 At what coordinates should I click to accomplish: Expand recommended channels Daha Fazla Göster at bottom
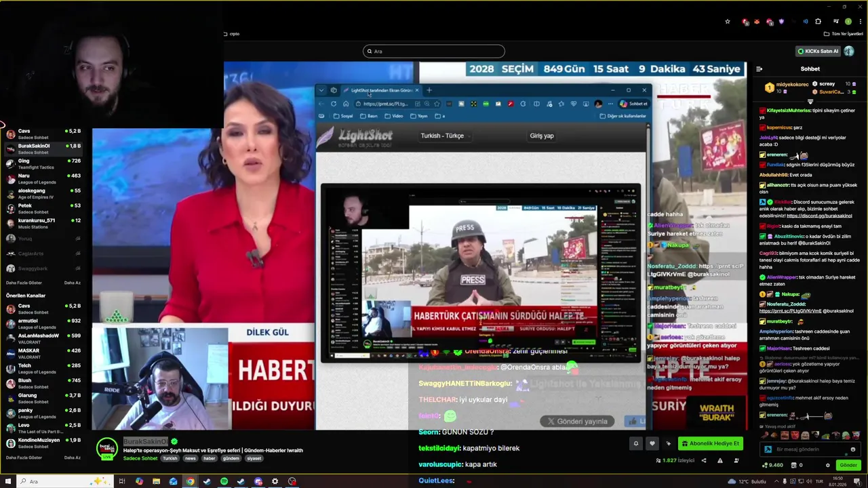coord(24,457)
